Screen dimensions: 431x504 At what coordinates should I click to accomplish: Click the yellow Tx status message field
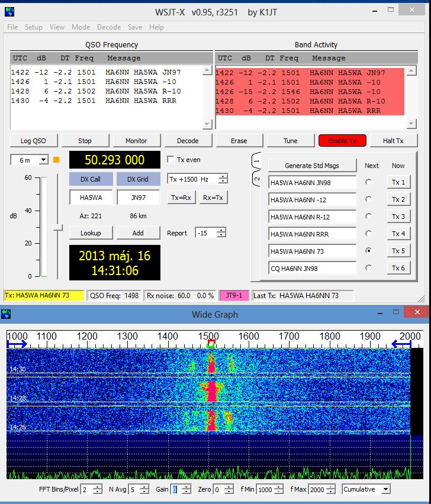(x=44, y=295)
